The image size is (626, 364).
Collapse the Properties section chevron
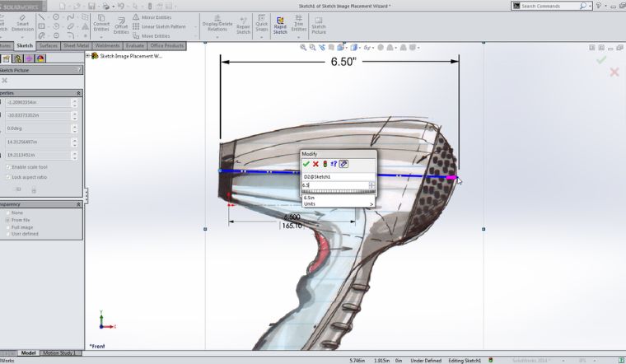[78, 93]
